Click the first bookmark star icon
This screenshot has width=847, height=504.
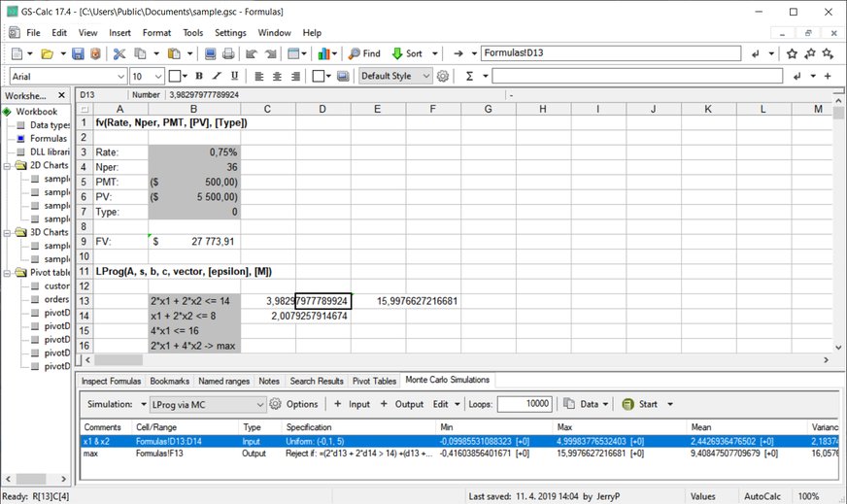tap(793, 54)
